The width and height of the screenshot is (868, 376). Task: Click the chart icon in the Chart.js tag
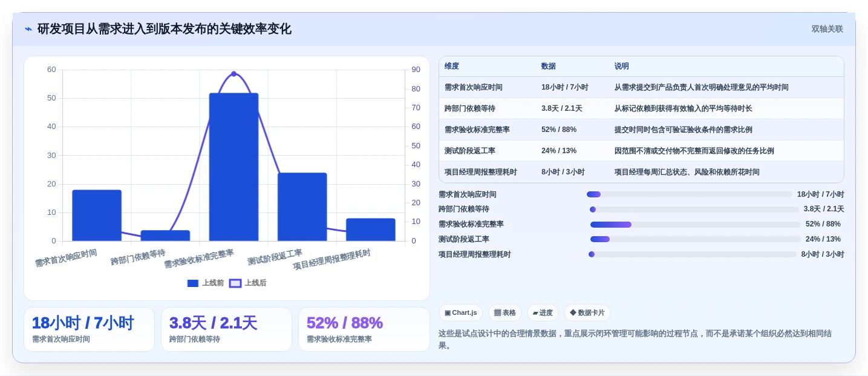click(448, 313)
